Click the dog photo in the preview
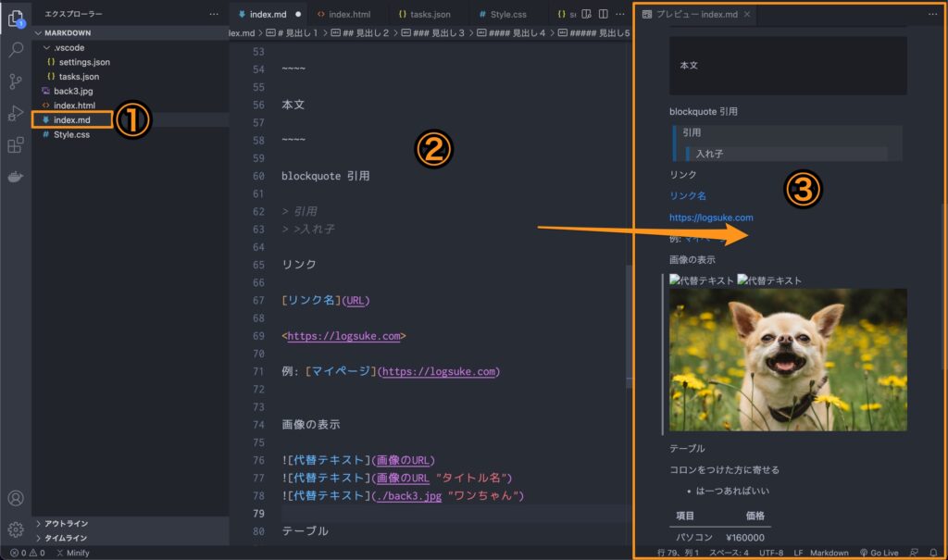Viewport: 948px width, 560px height. coord(787,359)
